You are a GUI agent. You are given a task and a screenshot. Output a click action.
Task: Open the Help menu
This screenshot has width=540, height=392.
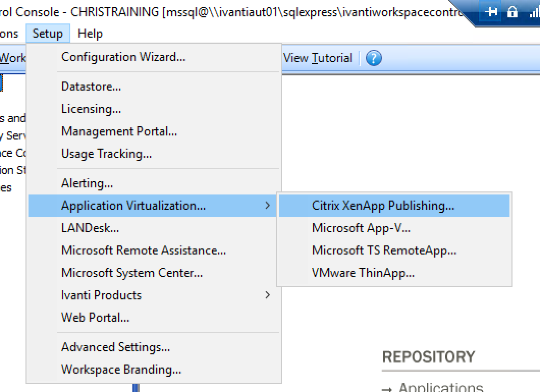(90, 34)
